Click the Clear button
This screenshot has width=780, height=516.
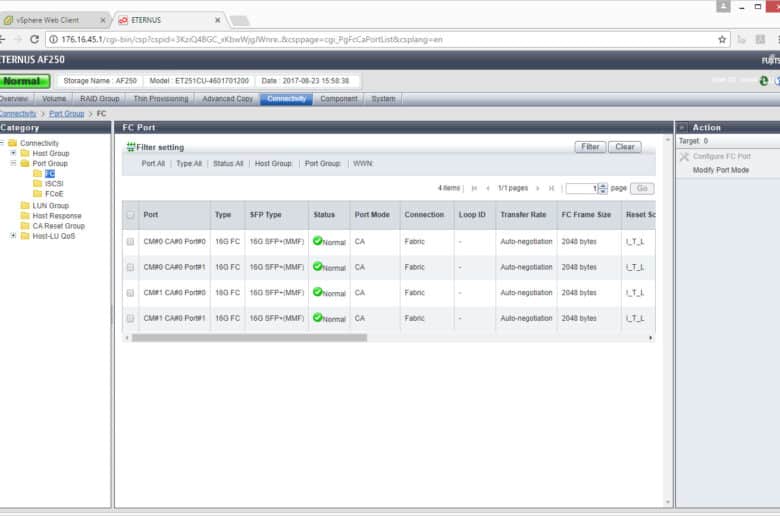pos(624,147)
